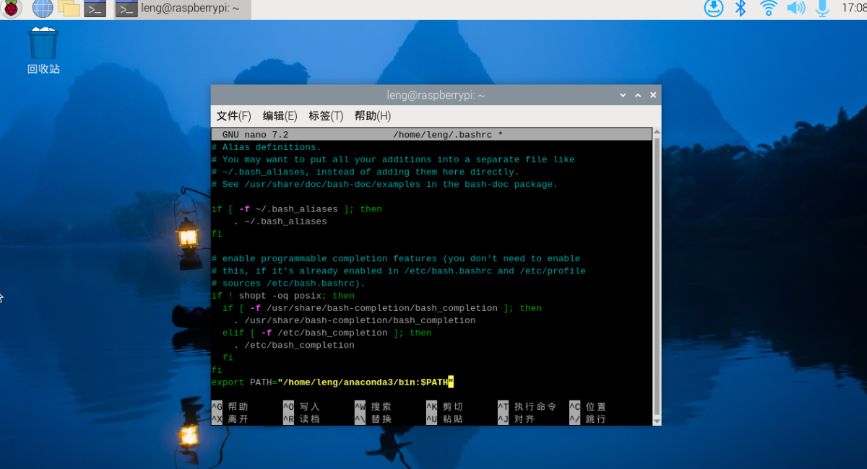Click the ^/ 跳行 shortcut hint
The width and height of the screenshot is (867, 469).
588,419
